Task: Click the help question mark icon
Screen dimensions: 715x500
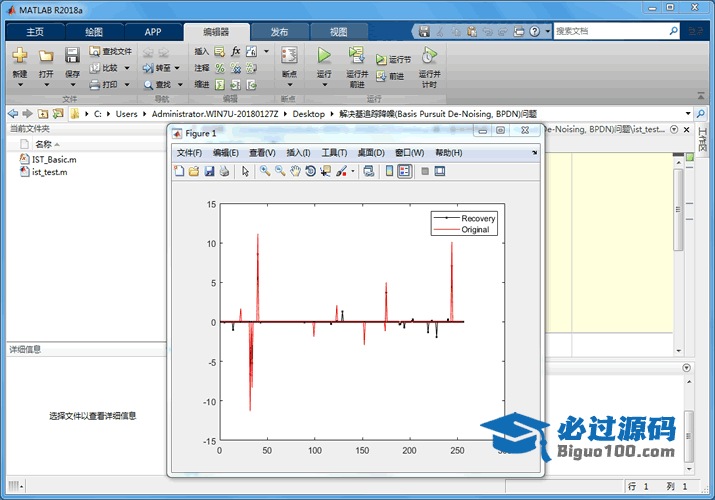Action: 535,31
